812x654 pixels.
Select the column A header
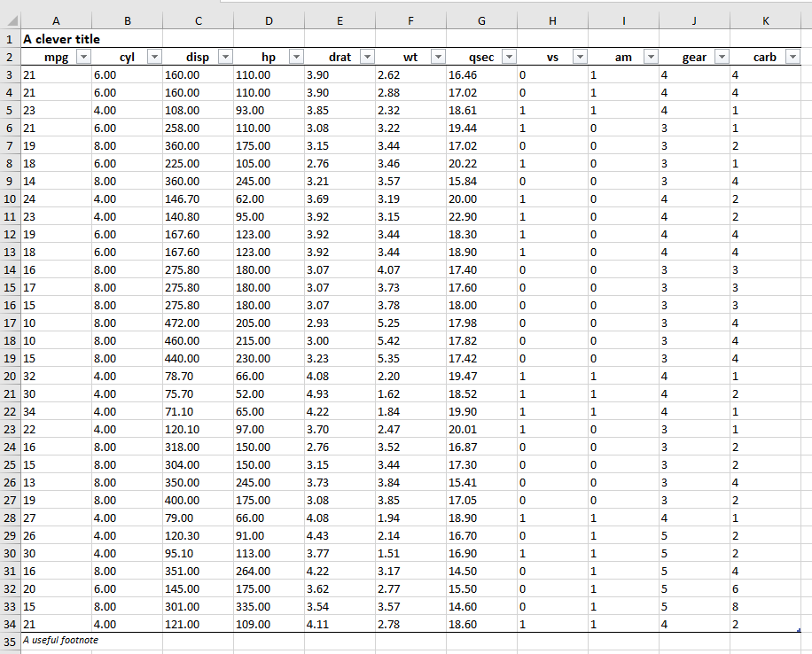pyautogui.click(x=56, y=20)
